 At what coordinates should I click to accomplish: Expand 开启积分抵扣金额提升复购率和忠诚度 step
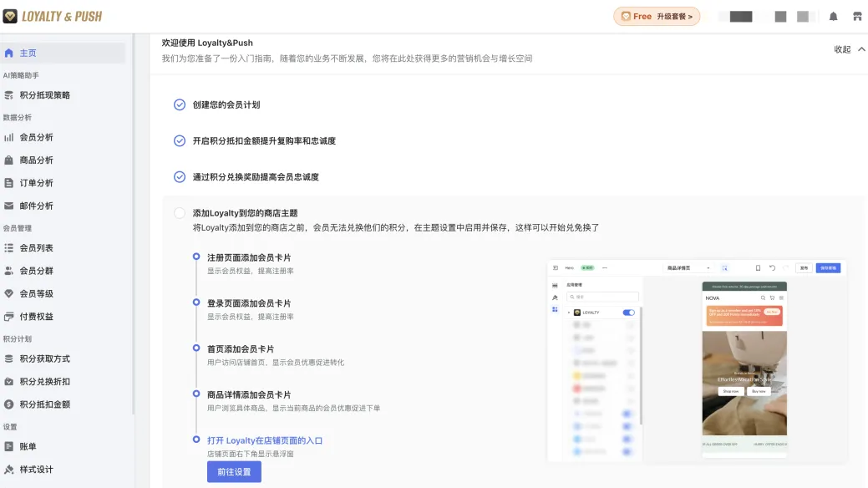click(x=264, y=140)
